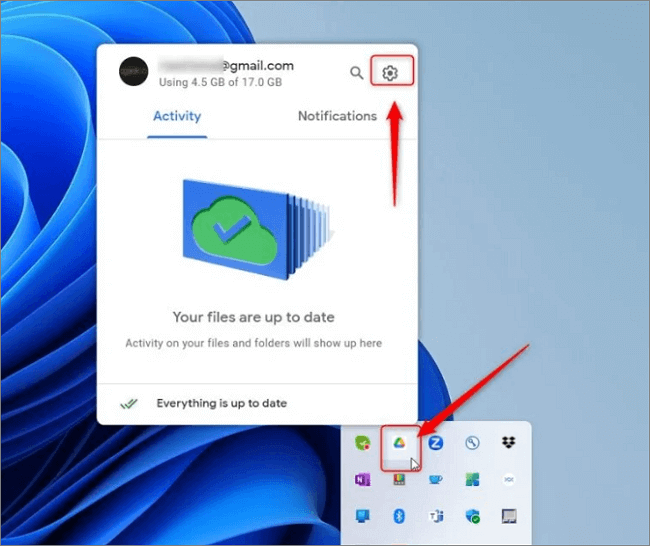Click 'Activity on your files and folders' text
Image resolution: width=650 pixels, height=546 pixels.
click(254, 343)
